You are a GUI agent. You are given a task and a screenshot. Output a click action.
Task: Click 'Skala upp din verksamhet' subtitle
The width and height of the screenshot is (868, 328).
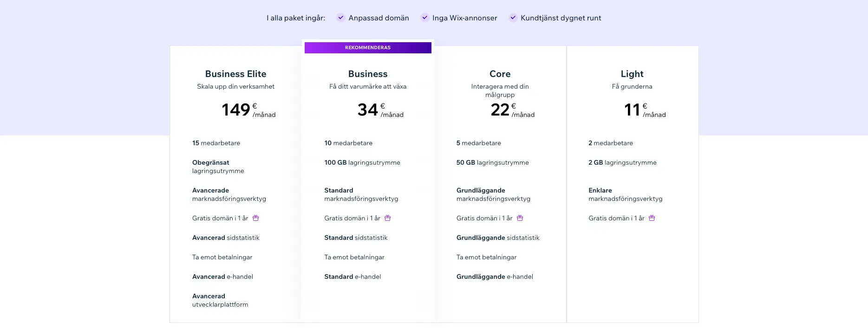pos(236,86)
